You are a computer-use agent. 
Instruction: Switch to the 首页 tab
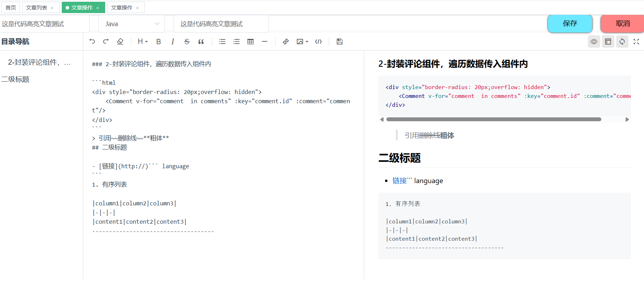tap(11, 7)
